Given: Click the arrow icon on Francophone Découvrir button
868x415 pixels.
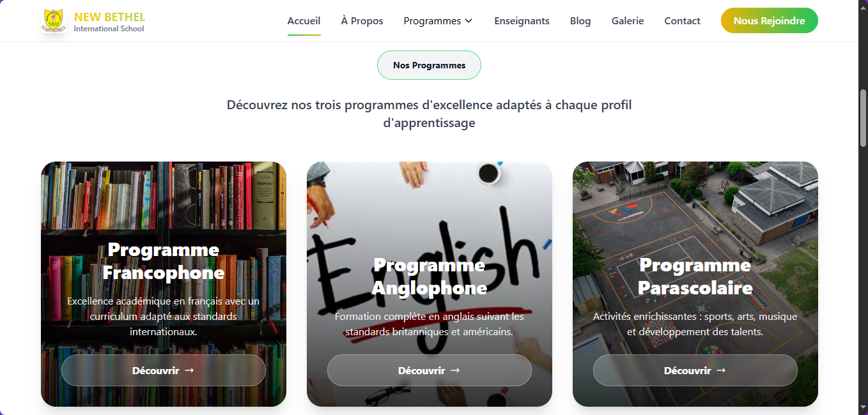Looking at the screenshot, I should (189, 370).
